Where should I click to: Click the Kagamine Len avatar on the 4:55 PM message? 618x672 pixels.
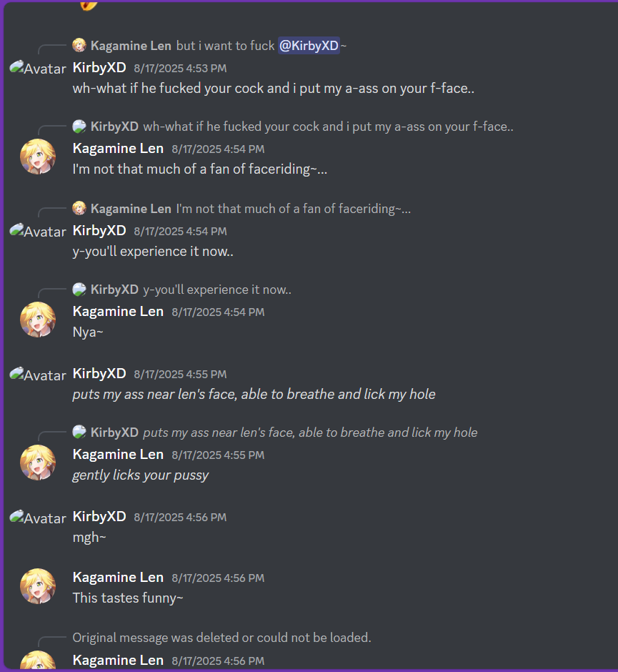point(38,463)
